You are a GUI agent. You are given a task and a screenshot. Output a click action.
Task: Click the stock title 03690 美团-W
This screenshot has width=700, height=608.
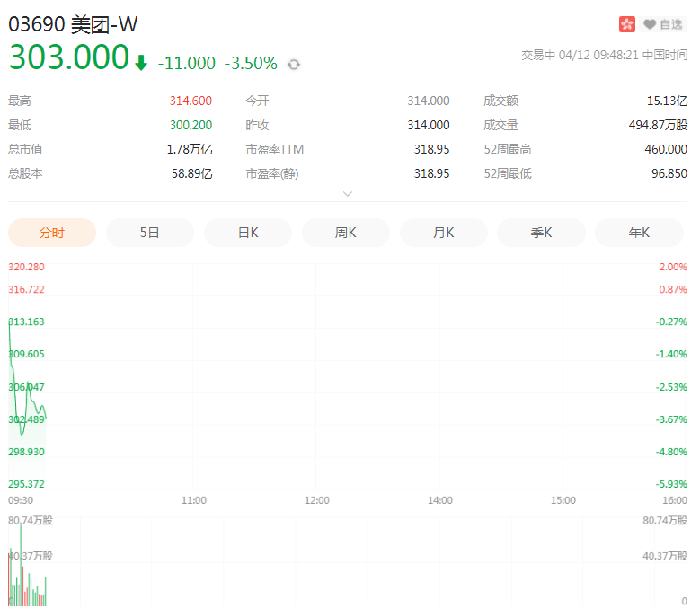tap(74, 24)
